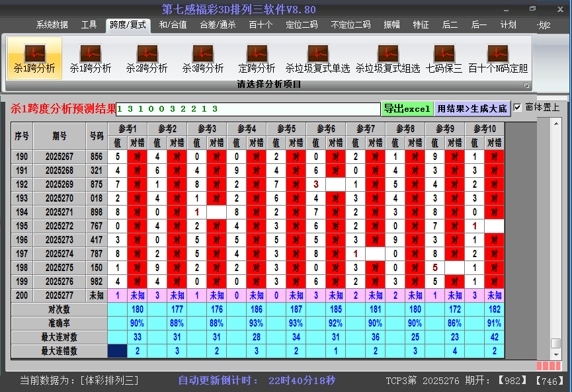Open the 工具 menu
572x392 pixels.
(x=89, y=25)
